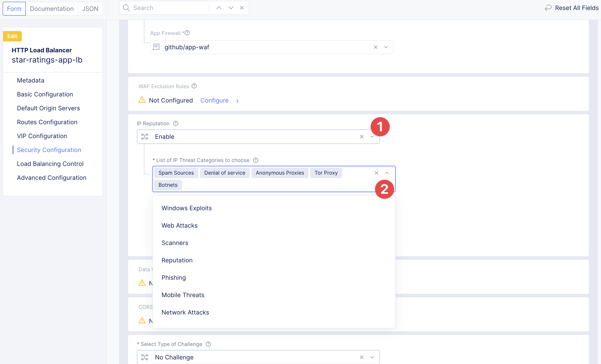601x364 pixels.
Task: Clear all selected IP threat categories
Action: 376,173
